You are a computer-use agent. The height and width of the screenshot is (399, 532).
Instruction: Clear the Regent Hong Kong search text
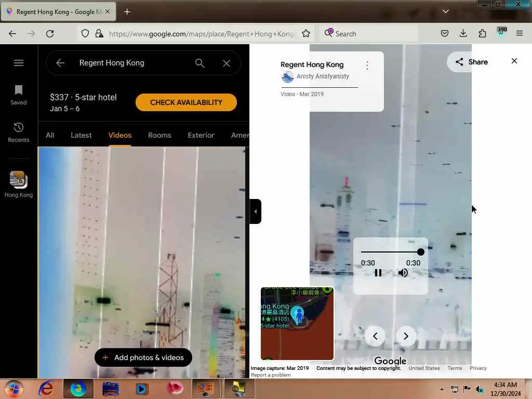[x=227, y=63]
